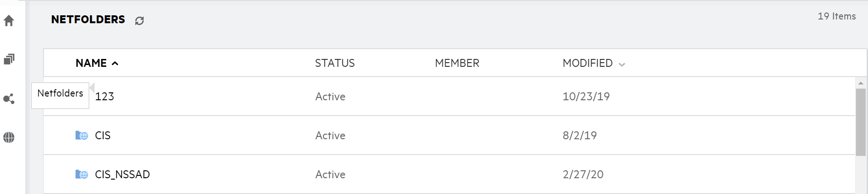Screen dimensions: 868x194
Task: Open the CIS_NSSAD net folder
Action: pyautogui.click(x=122, y=175)
